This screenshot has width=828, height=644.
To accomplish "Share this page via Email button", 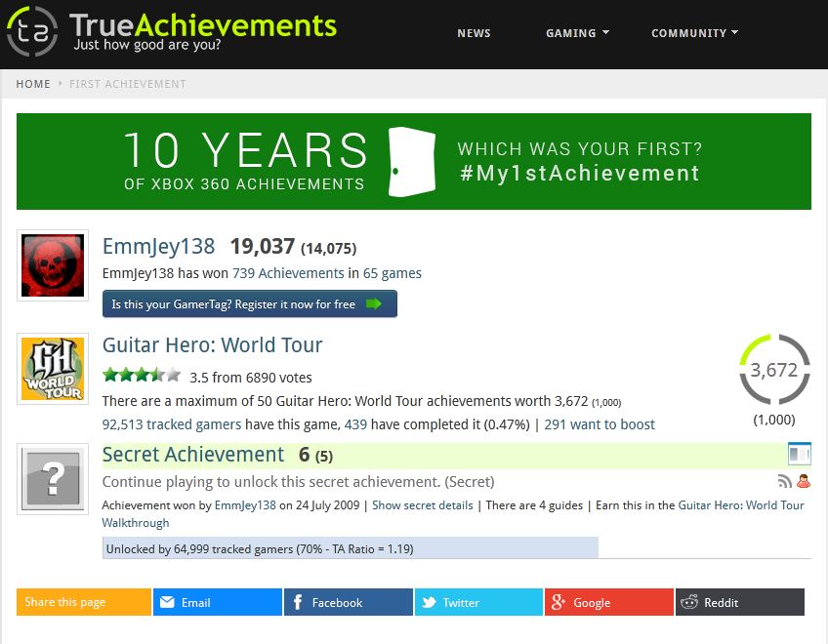I will pos(217,602).
